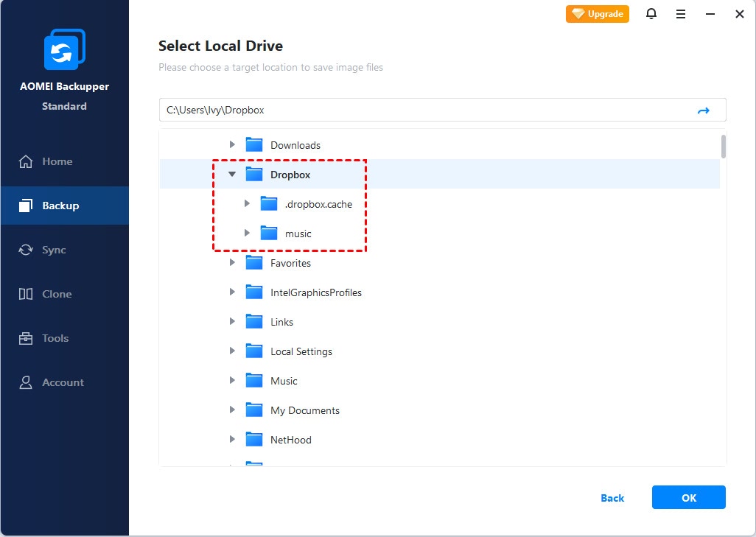
Task: Expand the lowercase music subfolder
Action: [247, 233]
